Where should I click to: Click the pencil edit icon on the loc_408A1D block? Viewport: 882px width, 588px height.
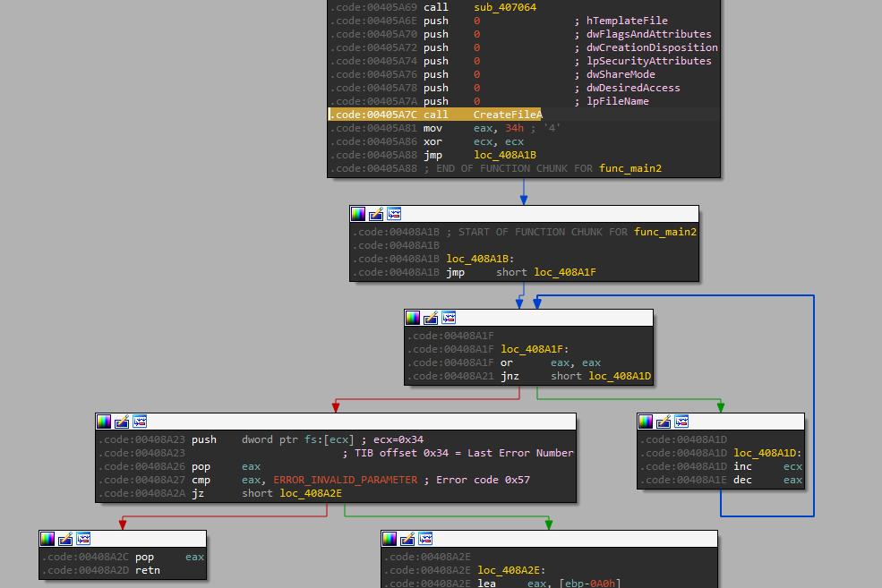pyautogui.click(x=664, y=422)
